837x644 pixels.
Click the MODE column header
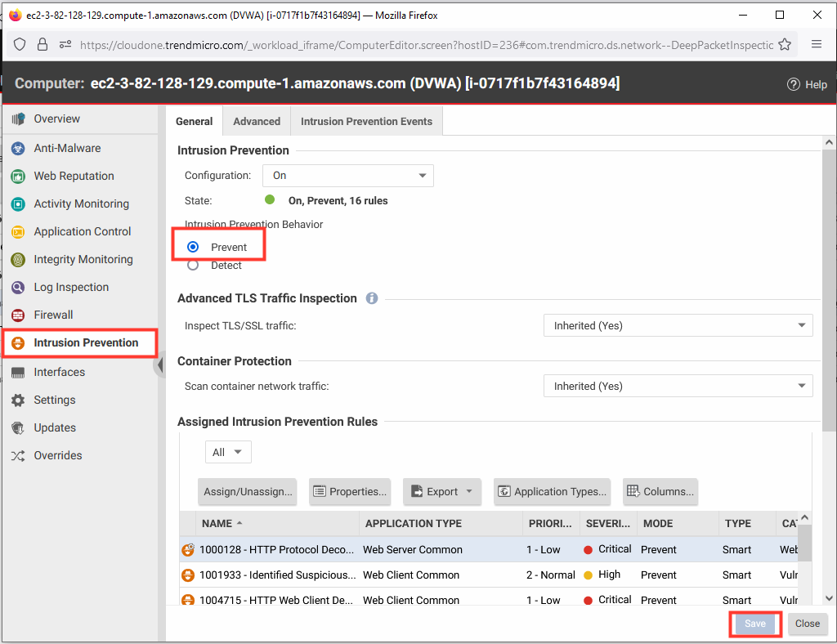678,524
